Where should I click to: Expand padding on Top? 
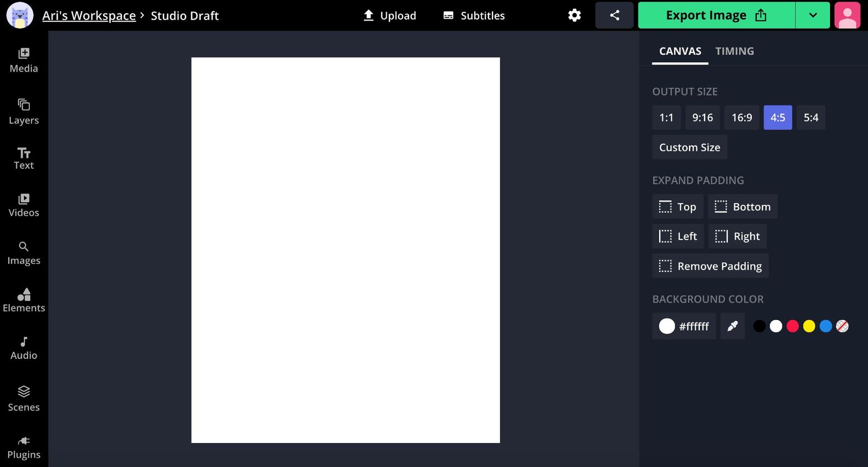tap(678, 206)
